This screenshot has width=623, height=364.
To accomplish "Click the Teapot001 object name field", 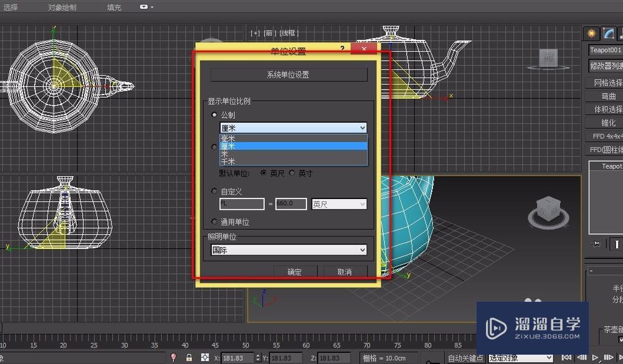I will coord(606,50).
